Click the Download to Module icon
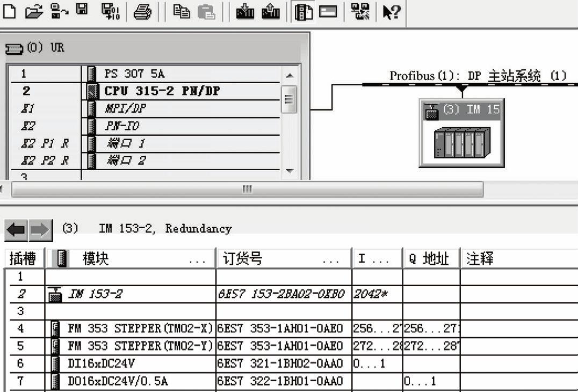The image size is (578, 392). point(245,11)
